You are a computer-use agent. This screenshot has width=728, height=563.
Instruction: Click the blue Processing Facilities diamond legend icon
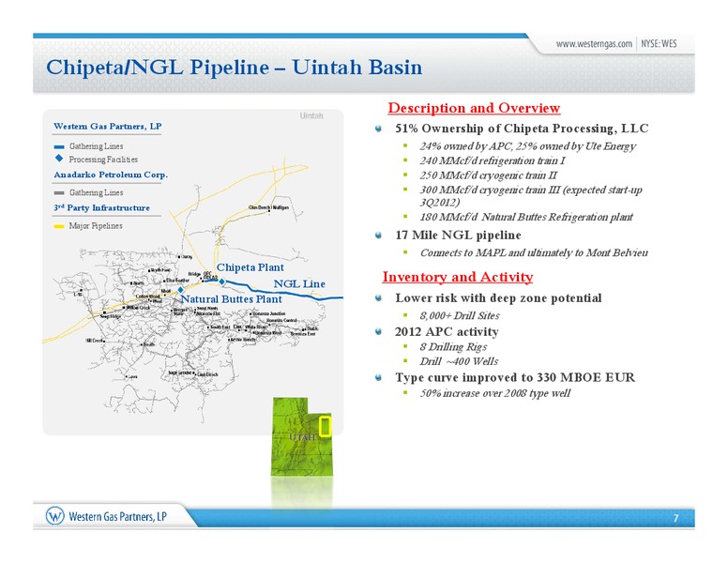point(59,159)
